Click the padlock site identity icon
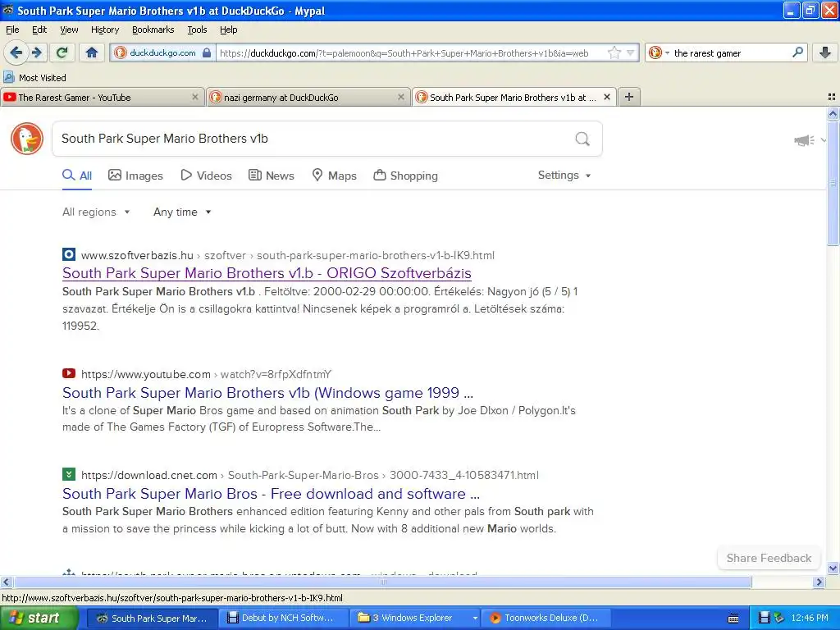The height and width of the screenshot is (630, 840). pyautogui.click(x=207, y=52)
